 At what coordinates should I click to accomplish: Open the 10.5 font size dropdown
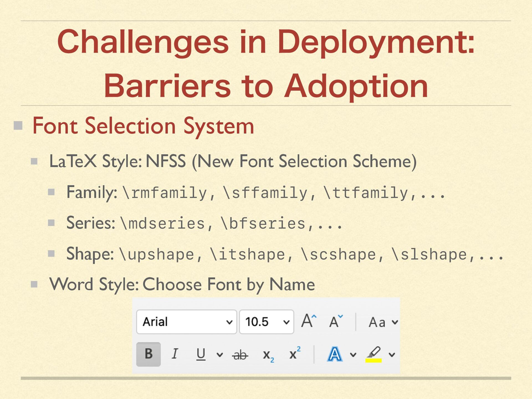click(x=286, y=322)
